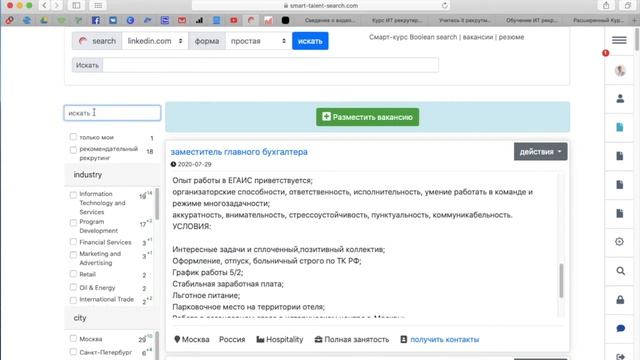Click the 'search' logo button
The image size is (640, 360).
pyautogui.click(x=97, y=41)
